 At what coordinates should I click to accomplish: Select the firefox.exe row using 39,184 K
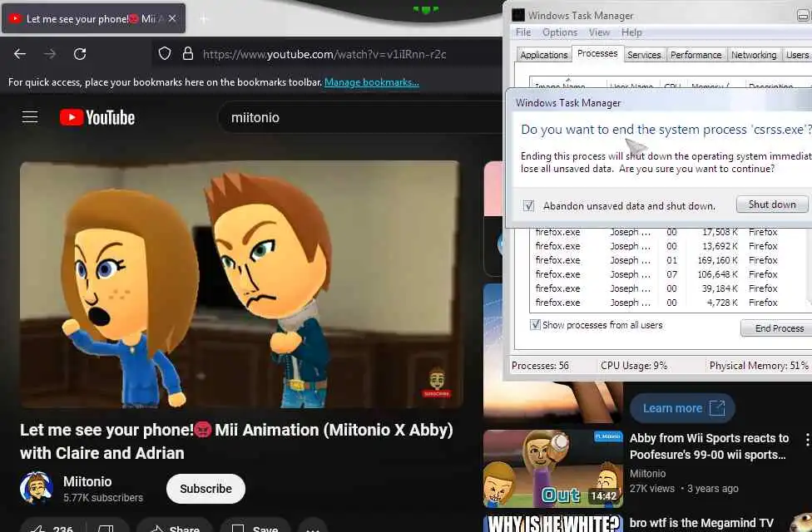pyautogui.click(x=667, y=288)
